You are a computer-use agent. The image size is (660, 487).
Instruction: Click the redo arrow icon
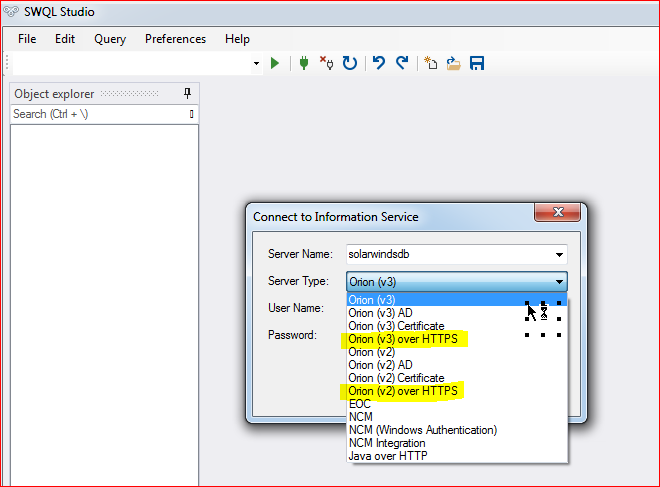pos(402,63)
